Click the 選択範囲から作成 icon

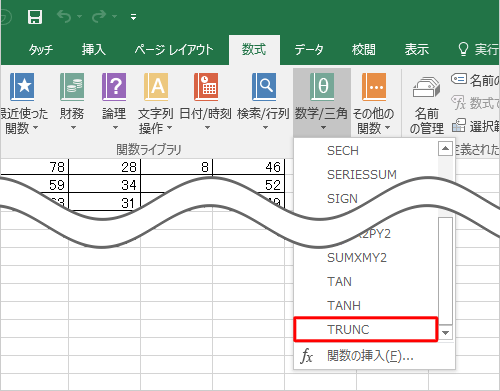tap(459, 125)
